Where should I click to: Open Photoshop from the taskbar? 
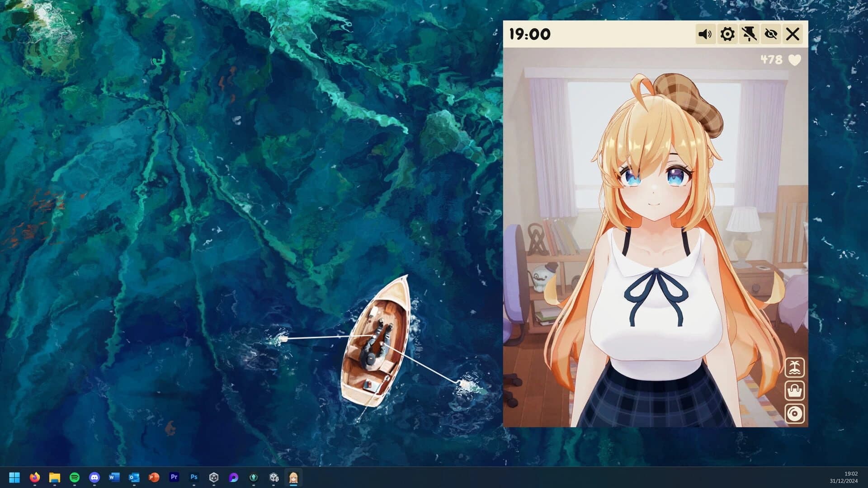coord(194,477)
